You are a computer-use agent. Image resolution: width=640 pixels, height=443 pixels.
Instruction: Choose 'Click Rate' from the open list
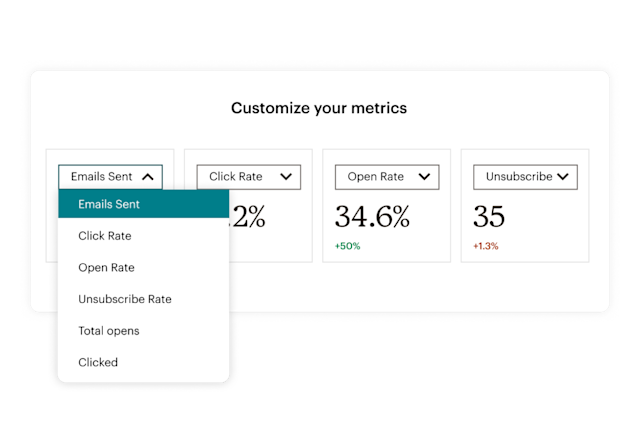point(105,236)
